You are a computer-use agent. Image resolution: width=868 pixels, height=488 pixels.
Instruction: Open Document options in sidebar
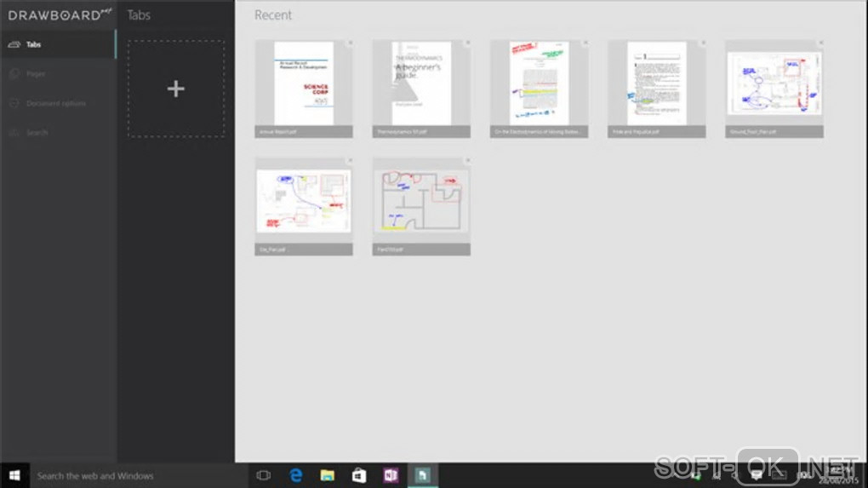pyautogui.click(x=58, y=103)
